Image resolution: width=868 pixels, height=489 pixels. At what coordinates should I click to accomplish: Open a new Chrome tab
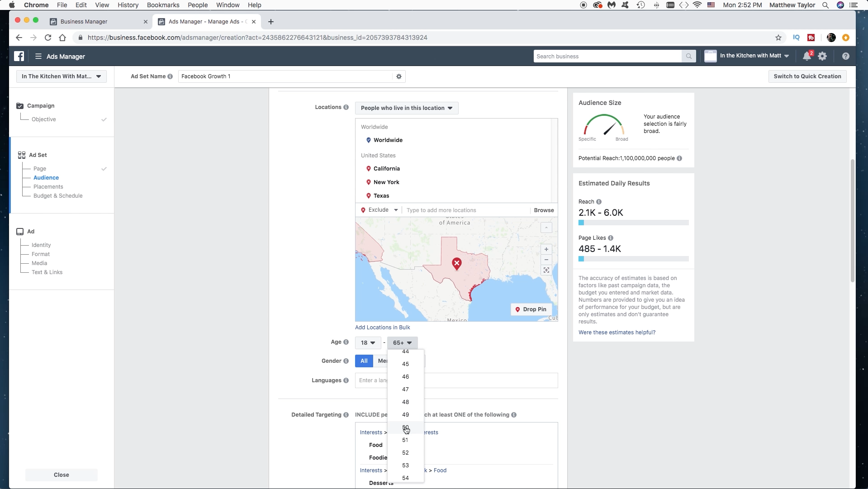[271, 22]
